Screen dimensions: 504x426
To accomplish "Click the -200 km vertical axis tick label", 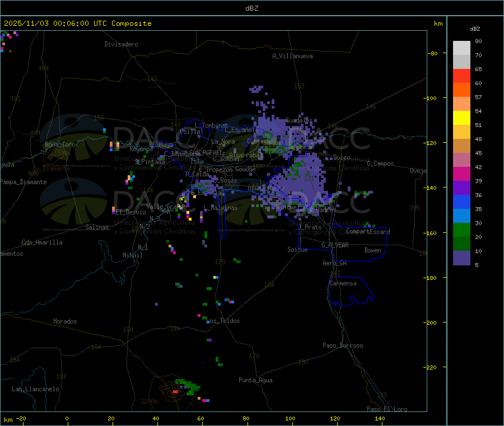I will [430, 322].
